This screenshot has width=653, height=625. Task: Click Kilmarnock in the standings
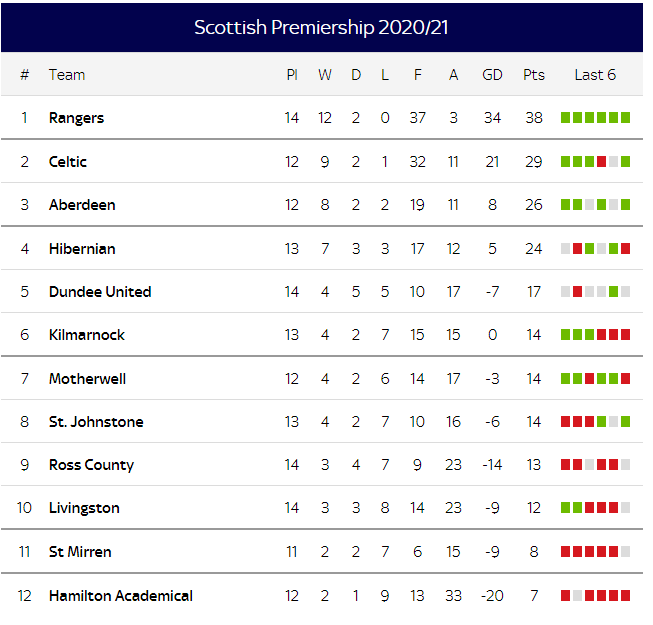[87, 335]
